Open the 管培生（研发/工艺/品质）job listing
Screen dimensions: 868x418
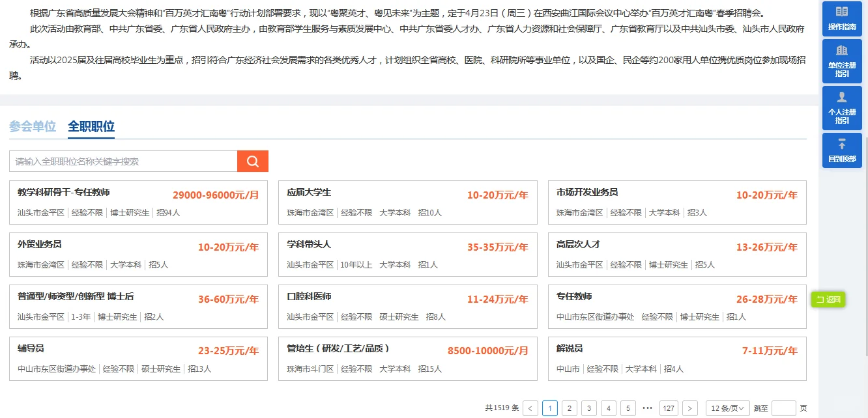tap(407, 358)
